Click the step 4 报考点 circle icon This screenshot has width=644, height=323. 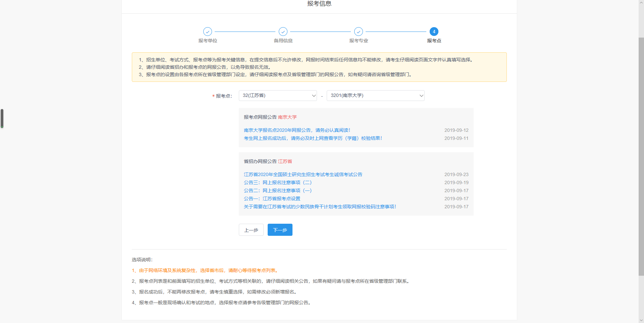click(x=434, y=32)
